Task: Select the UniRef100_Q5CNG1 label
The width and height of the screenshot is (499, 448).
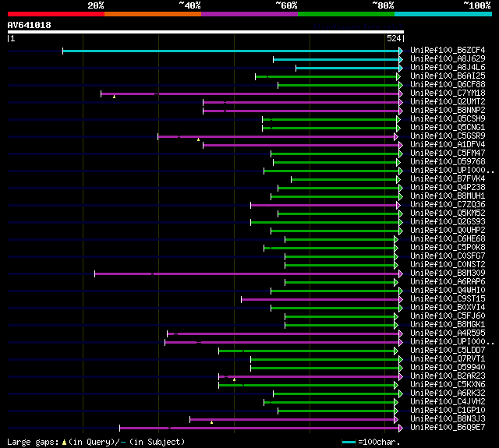Action: click(448, 128)
